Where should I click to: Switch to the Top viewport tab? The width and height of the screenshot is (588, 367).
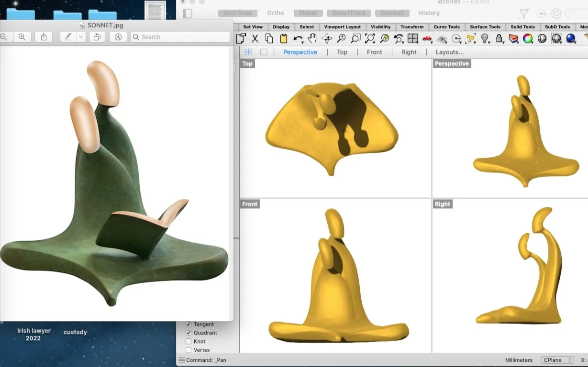tap(342, 52)
